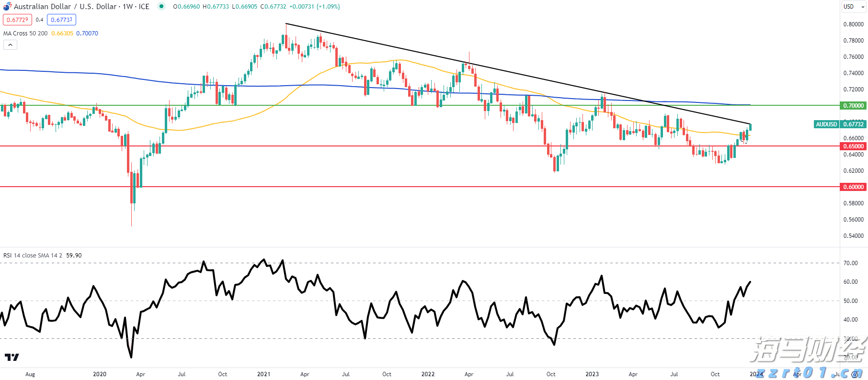
Task: Click the TradingView logo in the chart corner
Action: click(12, 357)
